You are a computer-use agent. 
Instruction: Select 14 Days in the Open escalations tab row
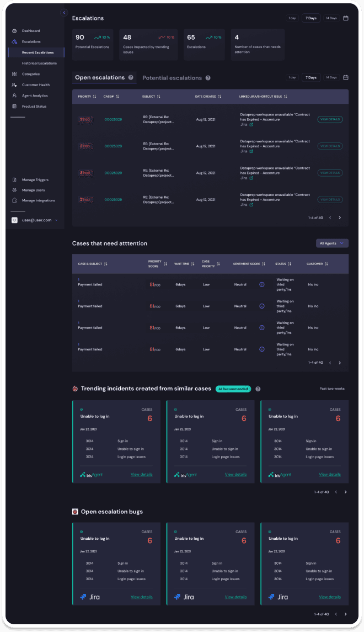point(331,77)
